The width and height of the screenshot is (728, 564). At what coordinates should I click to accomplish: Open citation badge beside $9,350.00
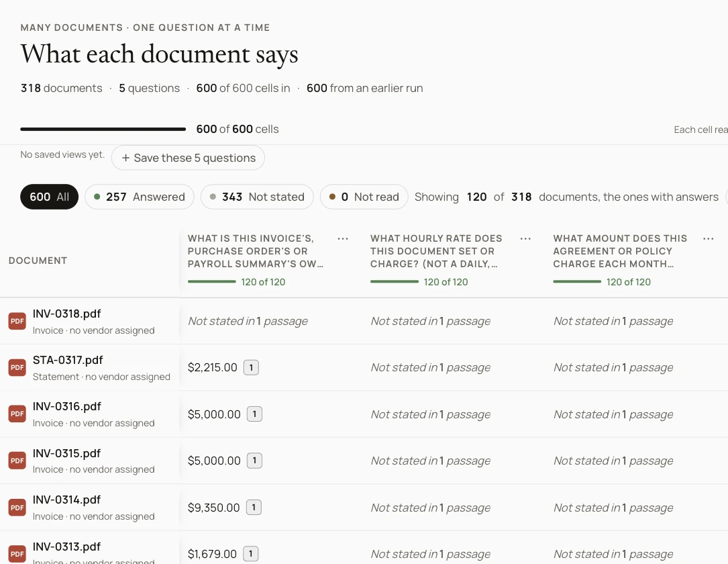point(254,508)
